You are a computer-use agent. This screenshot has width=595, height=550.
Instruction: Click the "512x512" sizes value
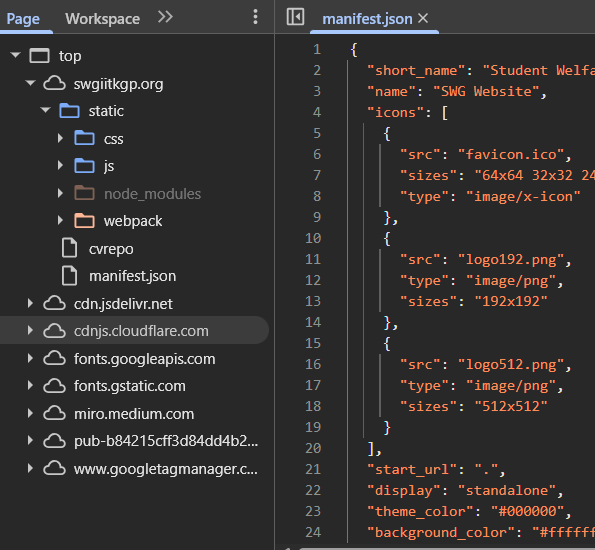coord(511,407)
